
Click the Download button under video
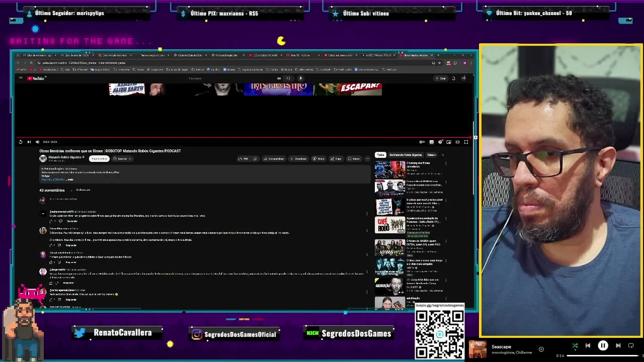(x=298, y=159)
